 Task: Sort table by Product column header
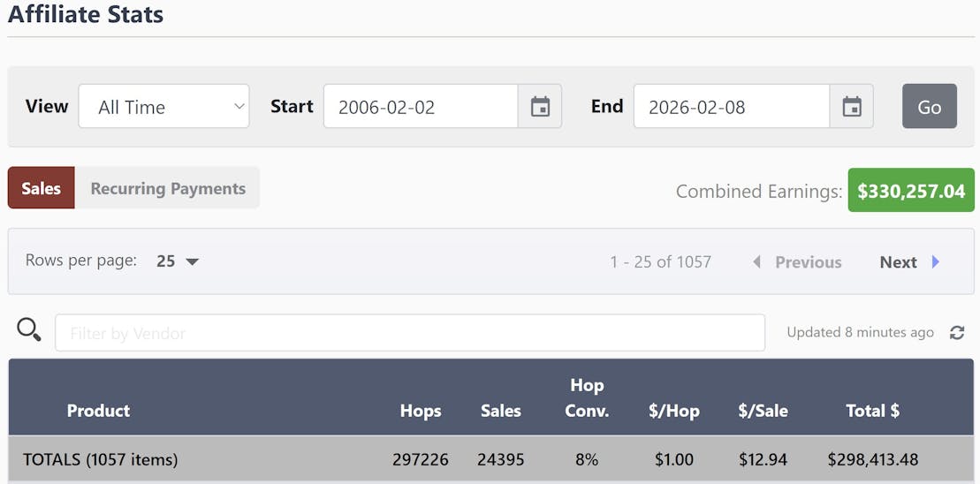point(98,411)
